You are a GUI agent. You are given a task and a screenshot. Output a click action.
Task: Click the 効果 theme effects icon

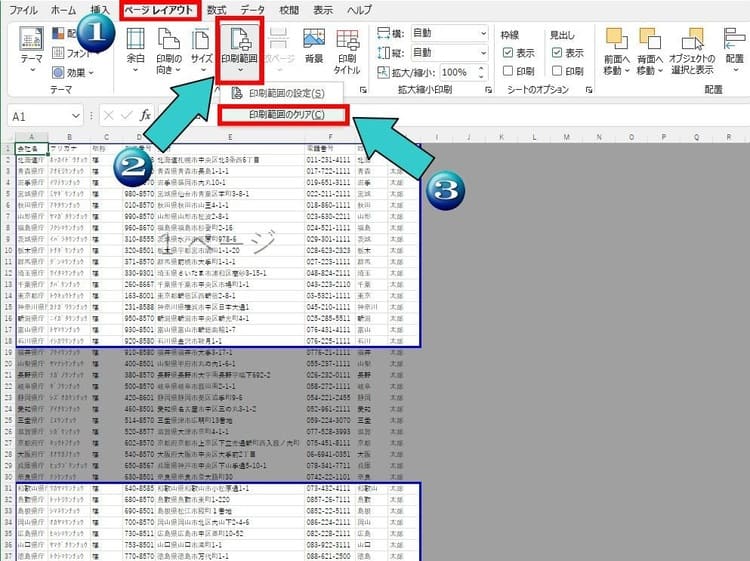58,73
